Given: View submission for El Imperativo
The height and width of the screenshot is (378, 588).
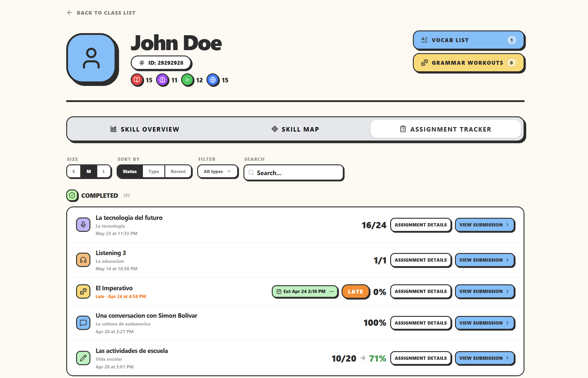Looking at the screenshot, I should tap(484, 291).
